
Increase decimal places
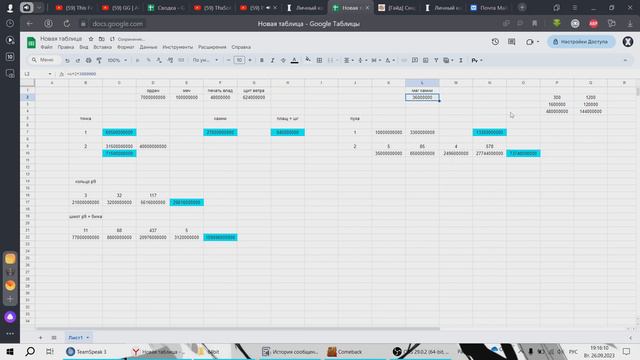click(x=170, y=60)
